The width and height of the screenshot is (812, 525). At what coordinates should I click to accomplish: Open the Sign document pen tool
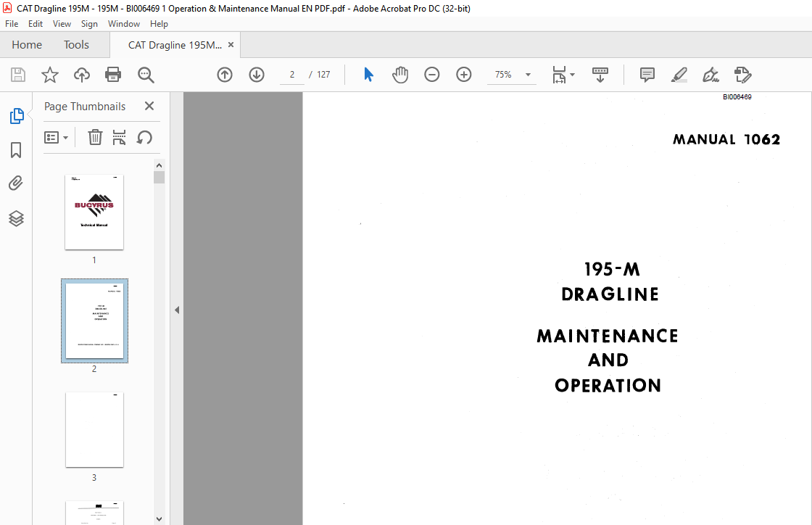pyautogui.click(x=710, y=75)
